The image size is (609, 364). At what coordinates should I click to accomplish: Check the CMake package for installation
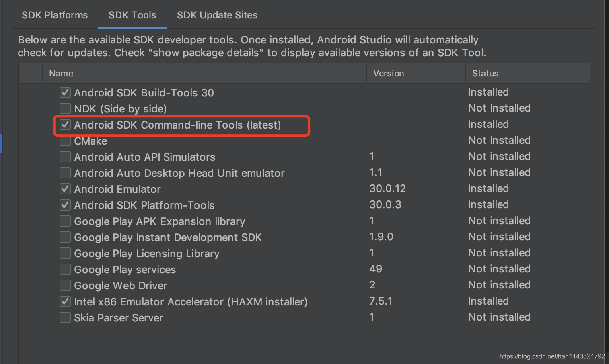click(x=65, y=140)
